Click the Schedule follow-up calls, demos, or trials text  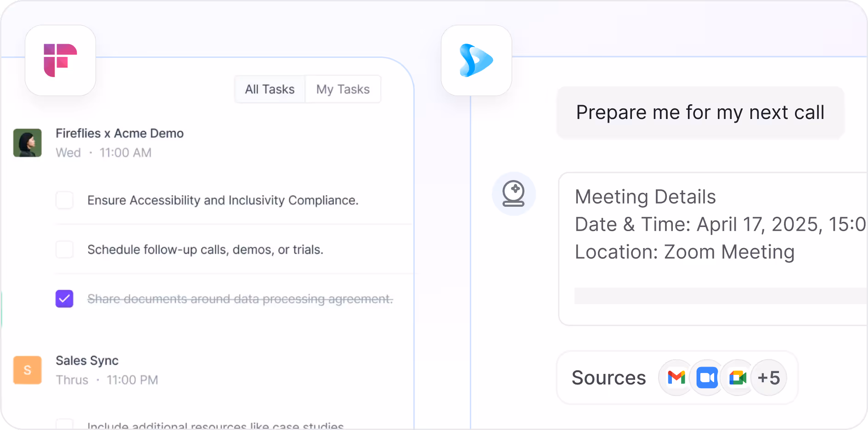coord(205,249)
